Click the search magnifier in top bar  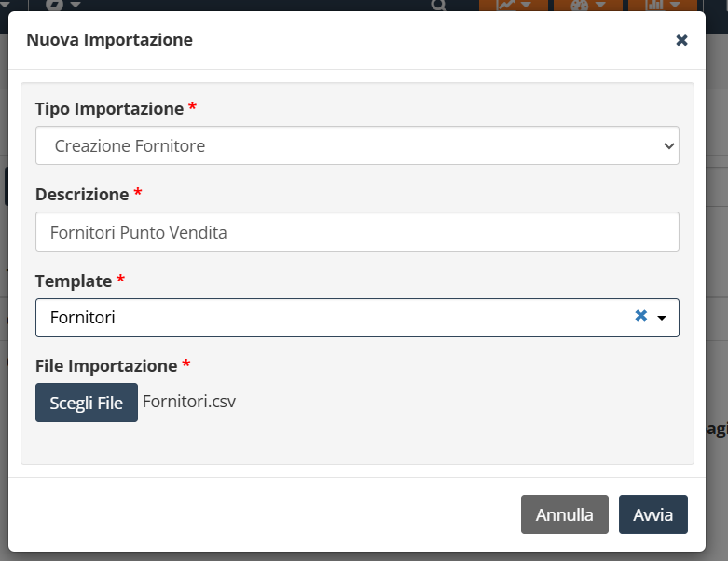(x=439, y=5)
